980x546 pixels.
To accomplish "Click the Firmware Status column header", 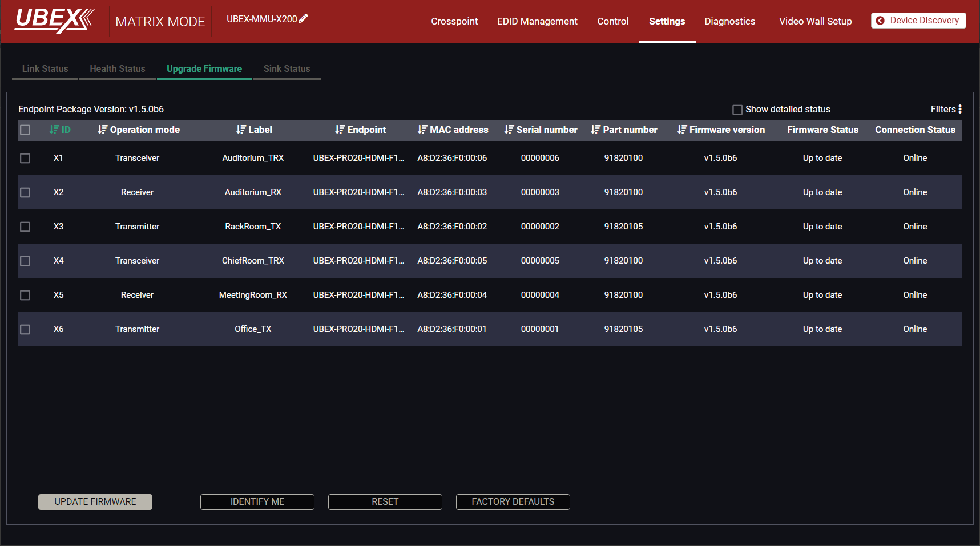I will point(822,130).
